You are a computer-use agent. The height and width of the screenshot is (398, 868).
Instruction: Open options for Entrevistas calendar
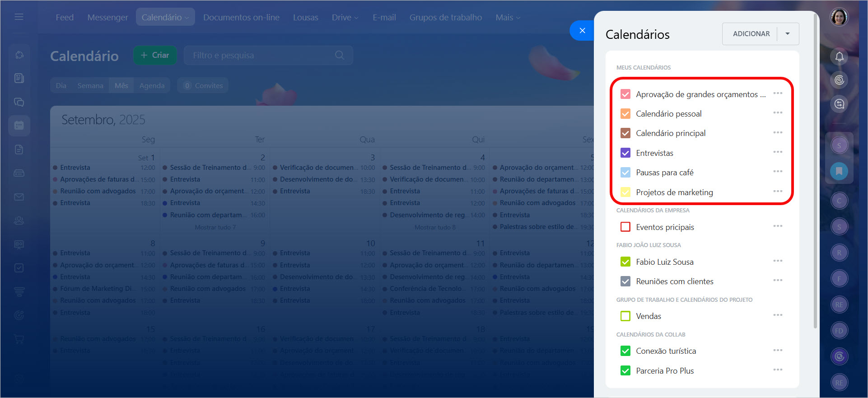click(777, 152)
